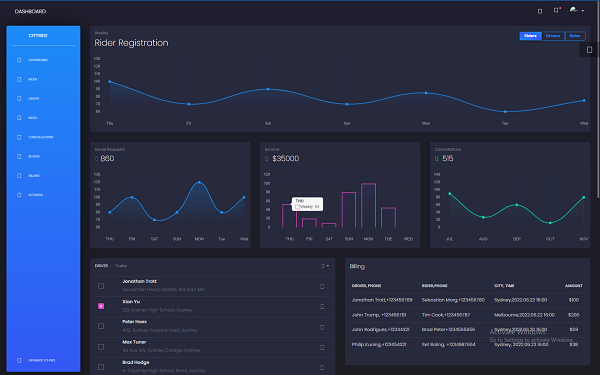This screenshot has height=375, width=600.
Task: Click the RIDER, PHONE column header in Billing
Action: tap(435, 286)
